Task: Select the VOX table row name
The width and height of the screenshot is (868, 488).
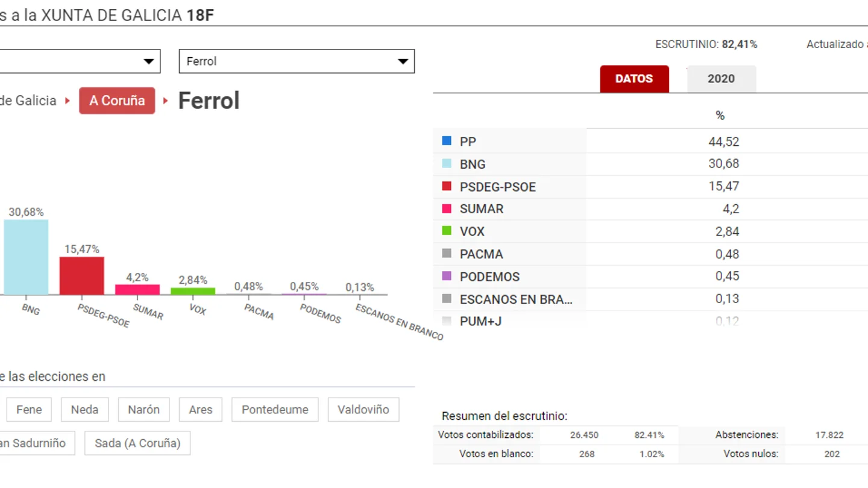Action: tap(472, 231)
